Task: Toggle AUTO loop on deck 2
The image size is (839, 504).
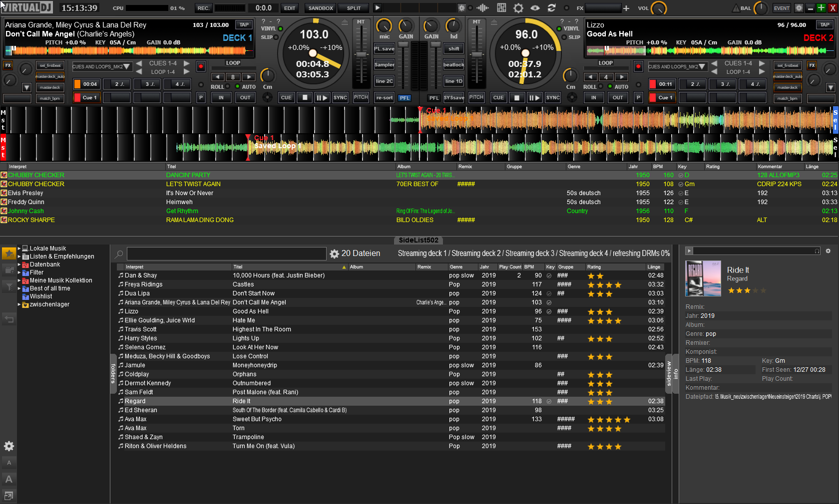Action: click(610, 86)
